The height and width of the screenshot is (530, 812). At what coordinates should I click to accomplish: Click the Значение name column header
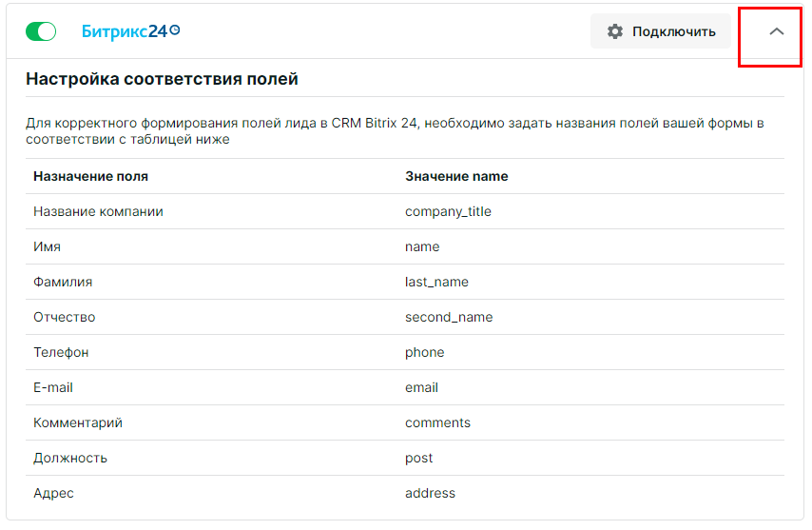click(456, 176)
